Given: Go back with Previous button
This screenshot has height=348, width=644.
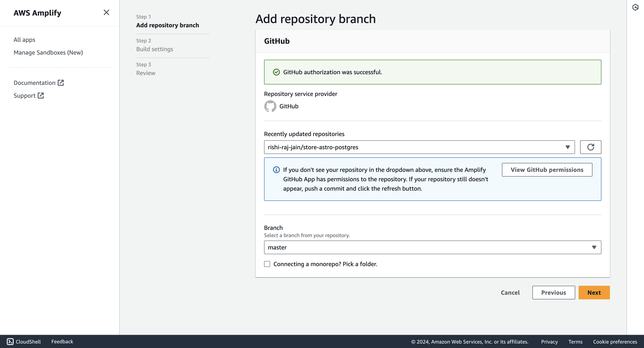Looking at the screenshot, I should pos(553,292).
